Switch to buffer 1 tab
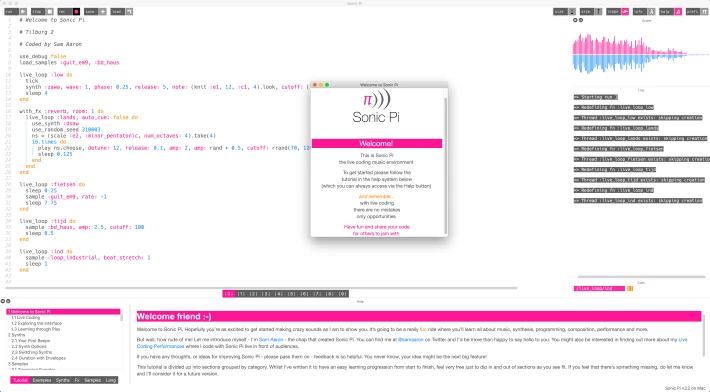Image resolution: width=710 pixels, height=392 pixels. pyautogui.click(x=241, y=294)
